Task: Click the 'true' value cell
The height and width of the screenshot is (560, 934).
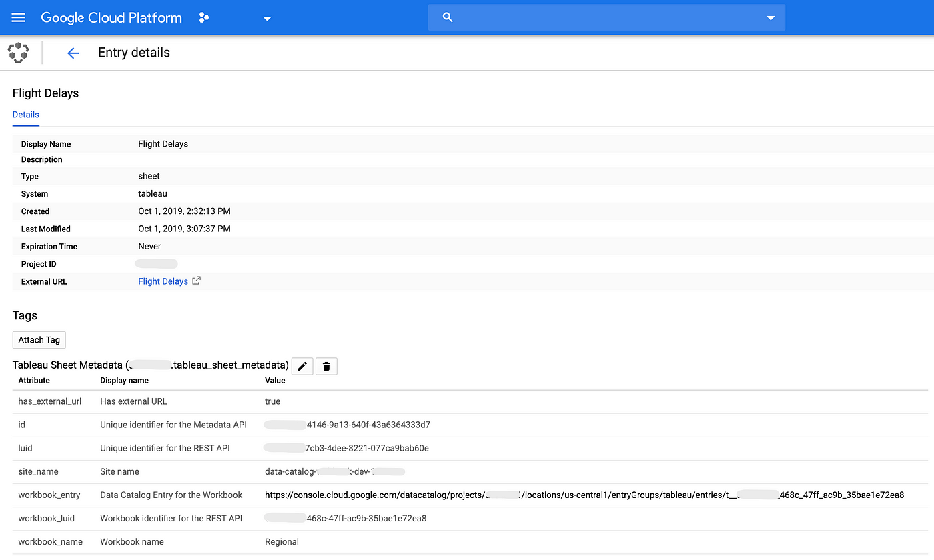Action: 272,401
